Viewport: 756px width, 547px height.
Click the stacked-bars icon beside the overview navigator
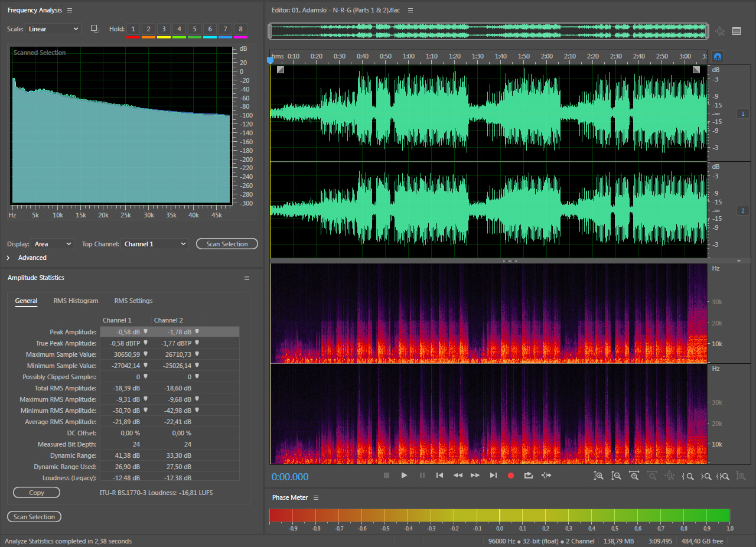click(x=737, y=31)
